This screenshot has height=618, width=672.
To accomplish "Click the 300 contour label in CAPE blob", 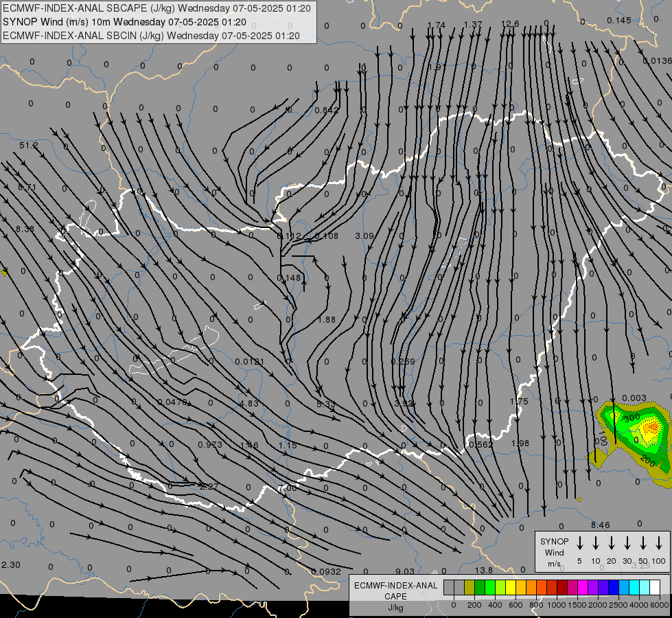I will tap(632, 418).
